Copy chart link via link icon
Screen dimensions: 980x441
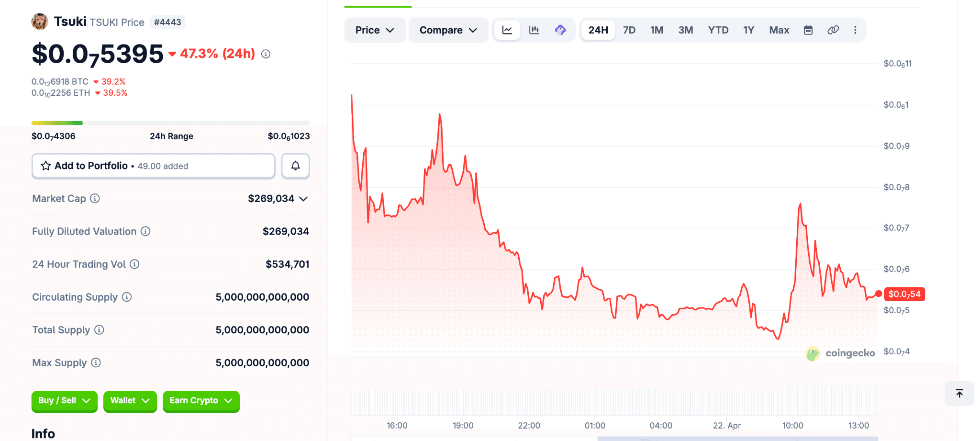pos(833,30)
